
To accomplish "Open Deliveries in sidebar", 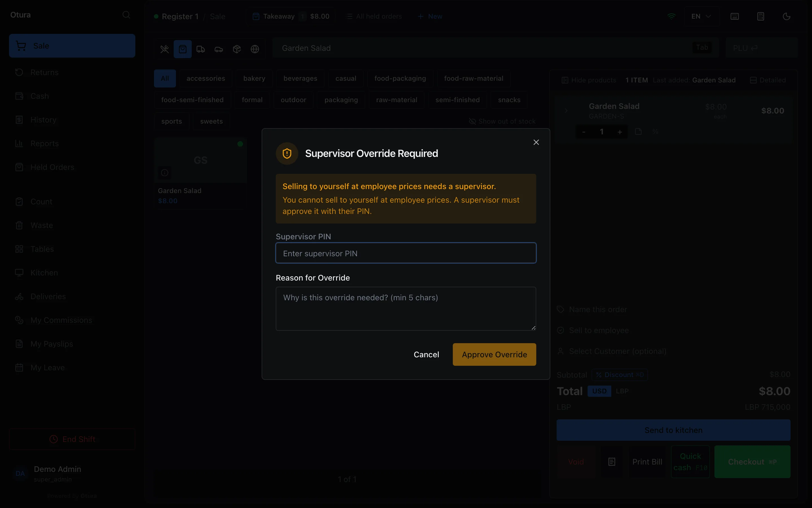I will pyautogui.click(x=72, y=297).
